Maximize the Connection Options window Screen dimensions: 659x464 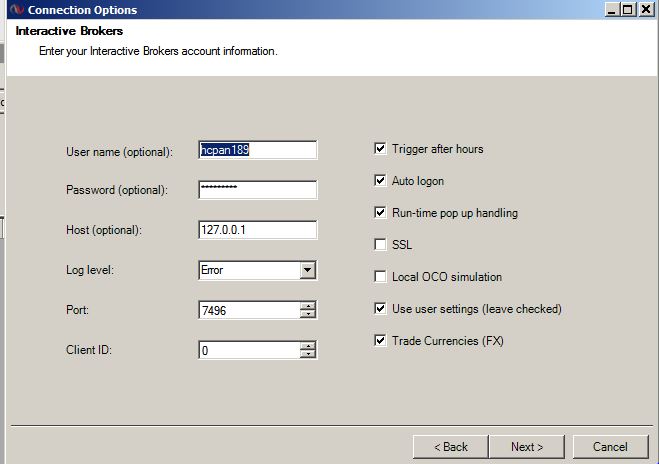coord(628,9)
